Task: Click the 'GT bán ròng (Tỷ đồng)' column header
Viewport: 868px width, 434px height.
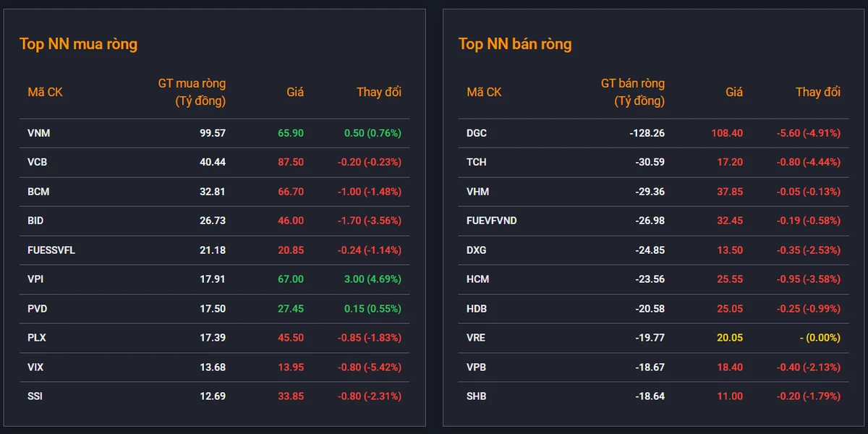Action: 632,92
